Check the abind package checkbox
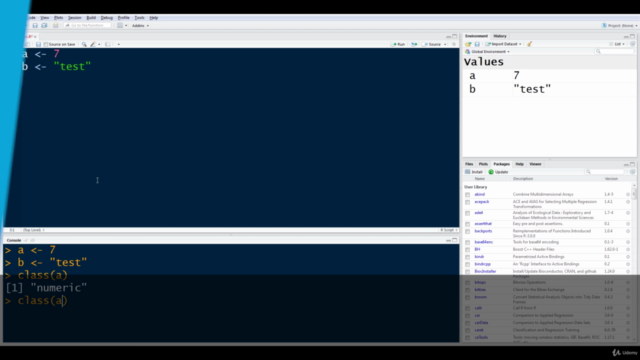 click(x=468, y=195)
